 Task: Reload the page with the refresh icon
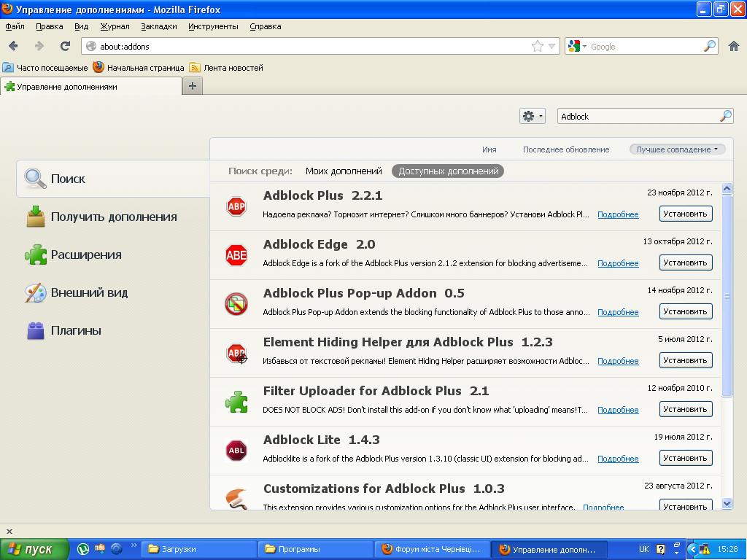[65, 46]
